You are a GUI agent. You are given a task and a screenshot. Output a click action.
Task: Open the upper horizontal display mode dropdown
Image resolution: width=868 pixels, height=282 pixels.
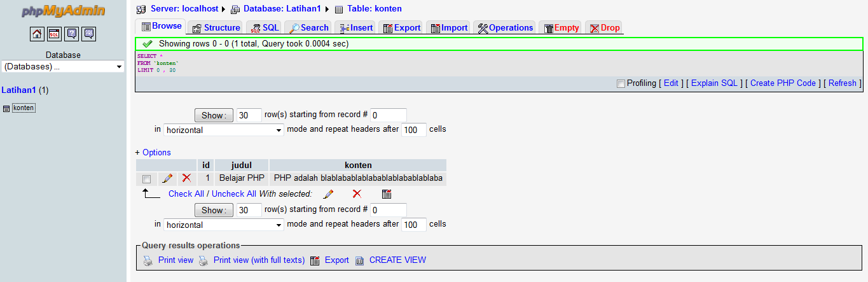[223, 130]
